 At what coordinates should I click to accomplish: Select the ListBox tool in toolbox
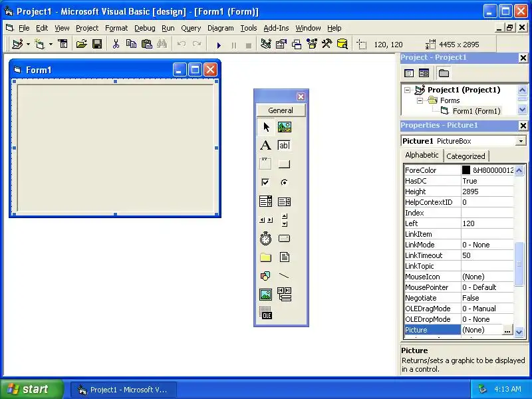[x=285, y=201]
